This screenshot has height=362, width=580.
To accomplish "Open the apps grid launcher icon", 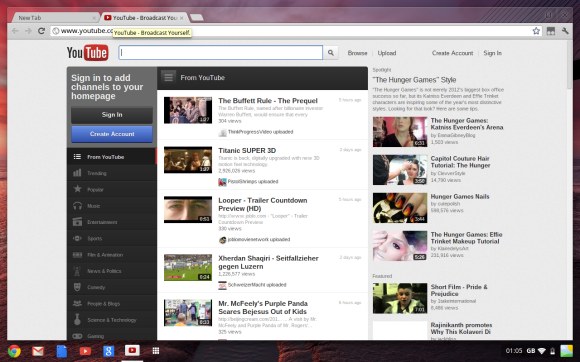I will click(156, 351).
